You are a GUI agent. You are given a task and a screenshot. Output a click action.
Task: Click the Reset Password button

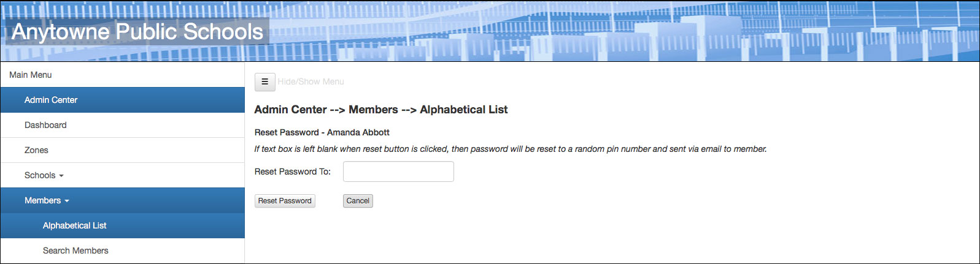click(x=285, y=201)
